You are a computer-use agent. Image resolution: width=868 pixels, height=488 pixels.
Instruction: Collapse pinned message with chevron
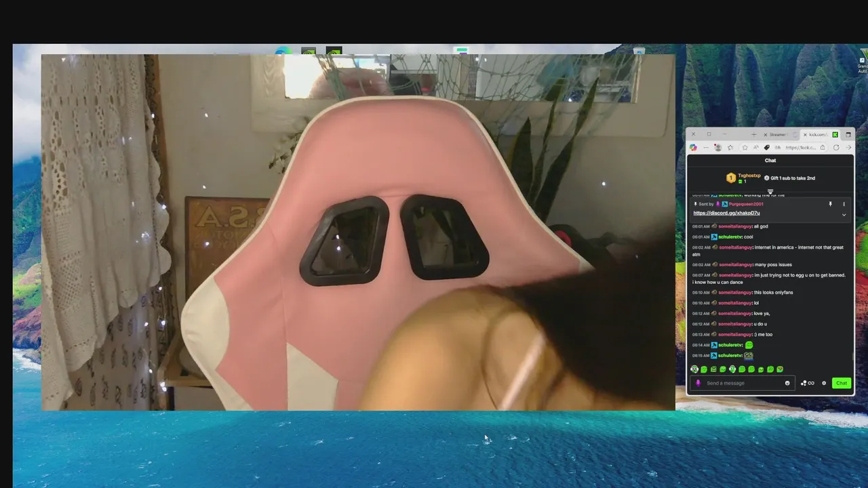[x=844, y=215]
